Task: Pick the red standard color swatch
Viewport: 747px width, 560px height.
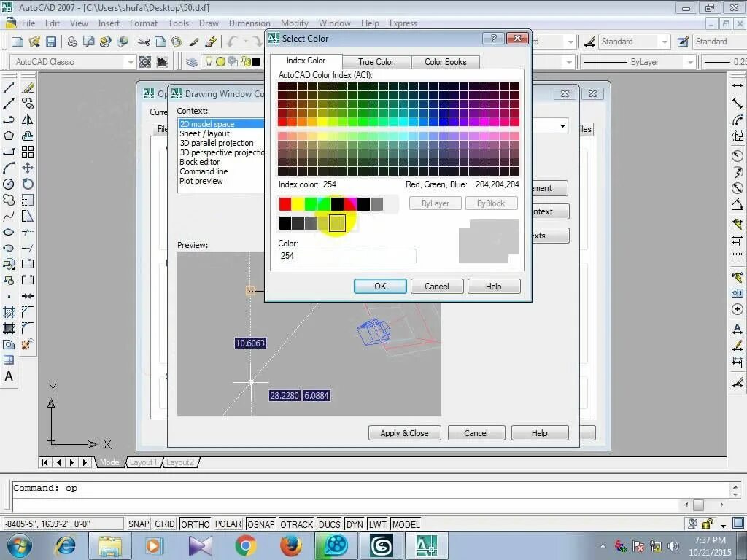Action: [285, 204]
